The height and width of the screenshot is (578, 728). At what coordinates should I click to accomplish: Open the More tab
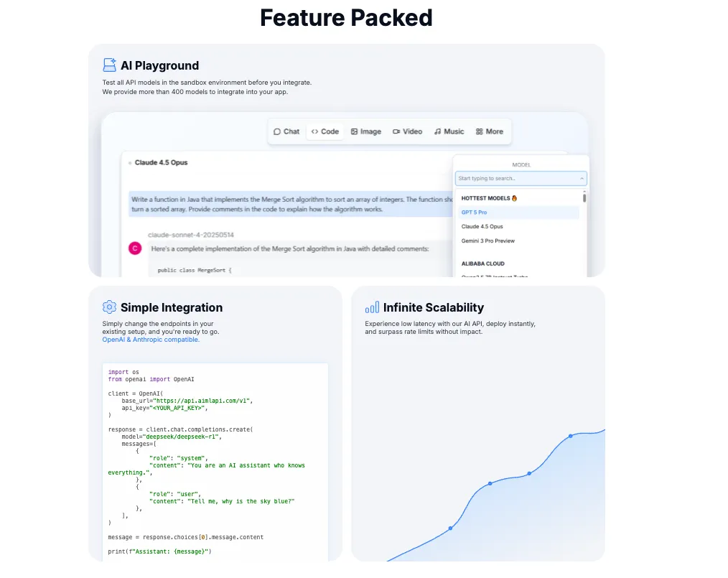(x=490, y=131)
